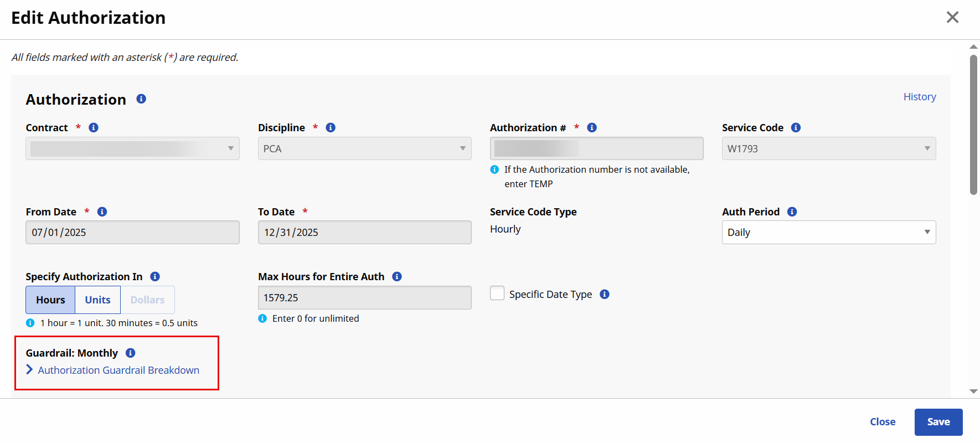The image size is (980, 443).
Task: Click info icon beside Authorization # label
Action: click(592, 128)
